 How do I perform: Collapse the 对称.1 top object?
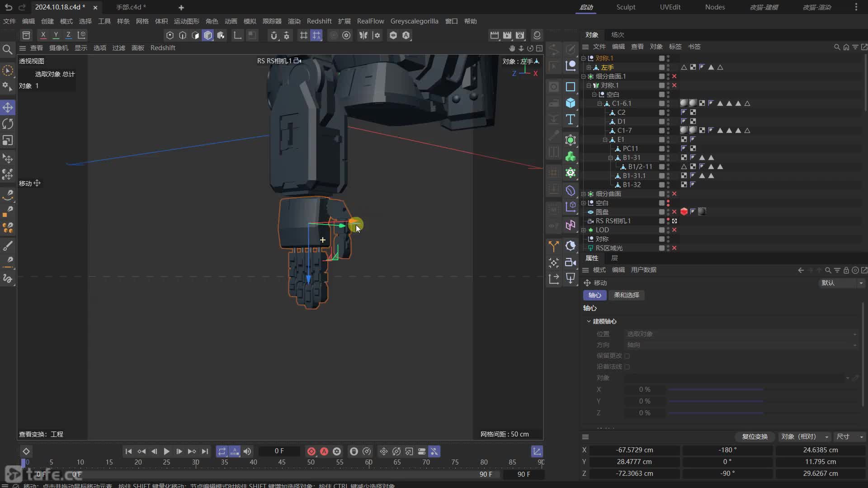pos(584,58)
